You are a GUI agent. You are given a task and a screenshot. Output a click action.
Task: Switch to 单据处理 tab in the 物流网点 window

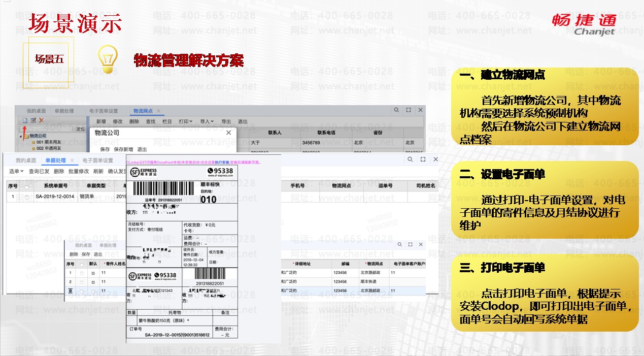(x=64, y=111)
